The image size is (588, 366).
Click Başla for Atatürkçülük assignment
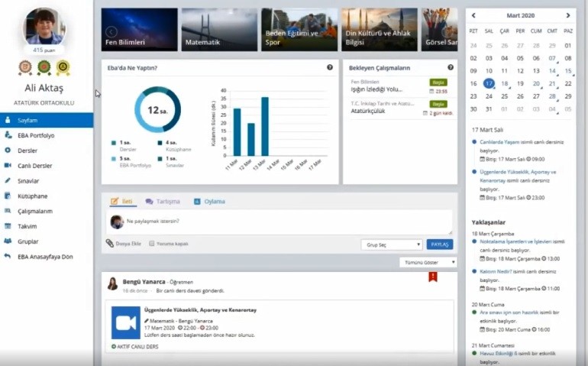(438, 103)
